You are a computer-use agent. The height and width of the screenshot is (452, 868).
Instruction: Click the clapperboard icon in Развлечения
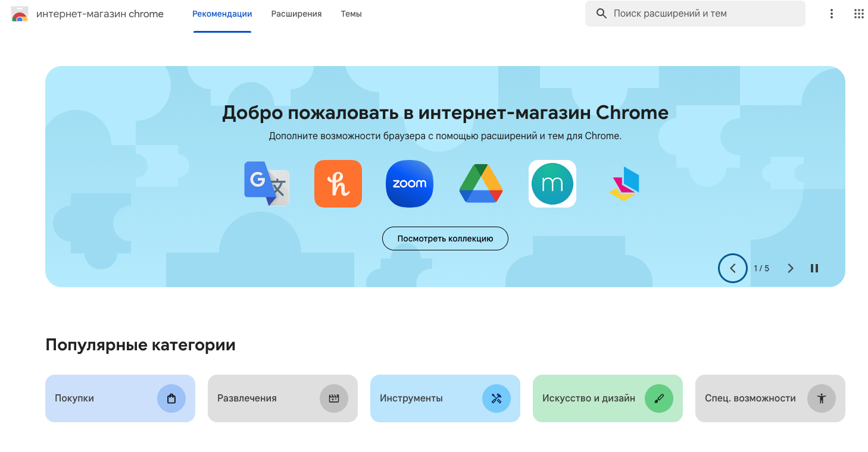click(x=334, y=398)
